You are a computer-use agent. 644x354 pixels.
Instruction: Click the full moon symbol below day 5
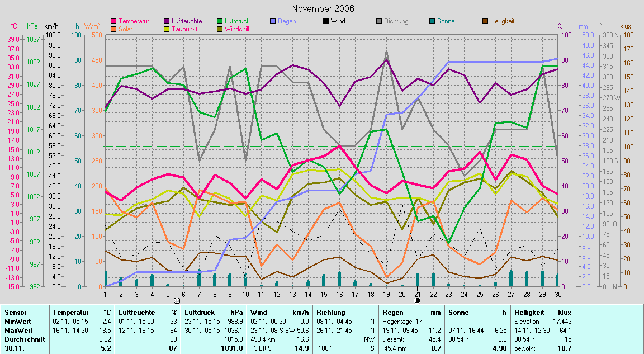pyautogui.click(x=177, y=301)
